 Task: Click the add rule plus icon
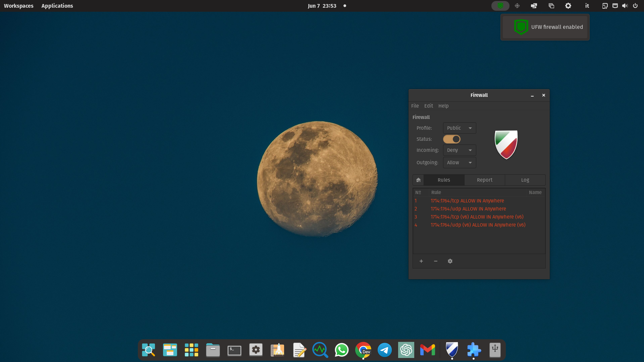(x=421, y=261)
